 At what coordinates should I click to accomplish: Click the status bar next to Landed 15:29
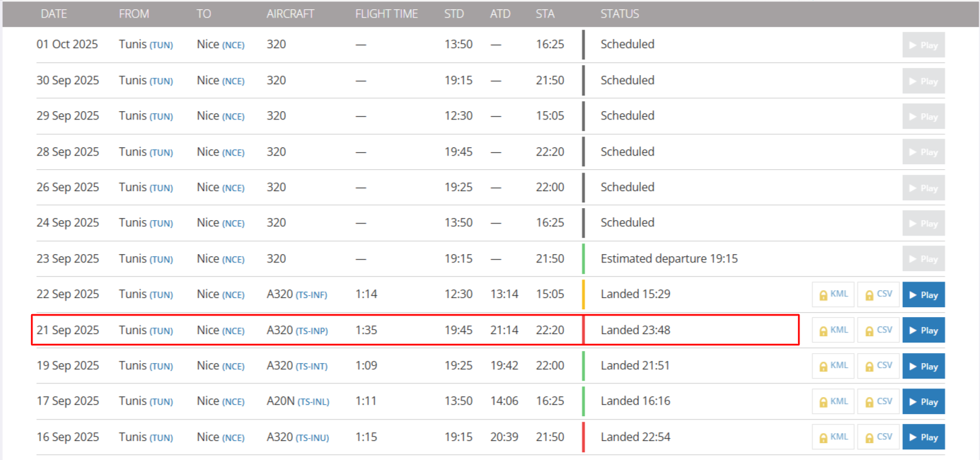(583, 294)
